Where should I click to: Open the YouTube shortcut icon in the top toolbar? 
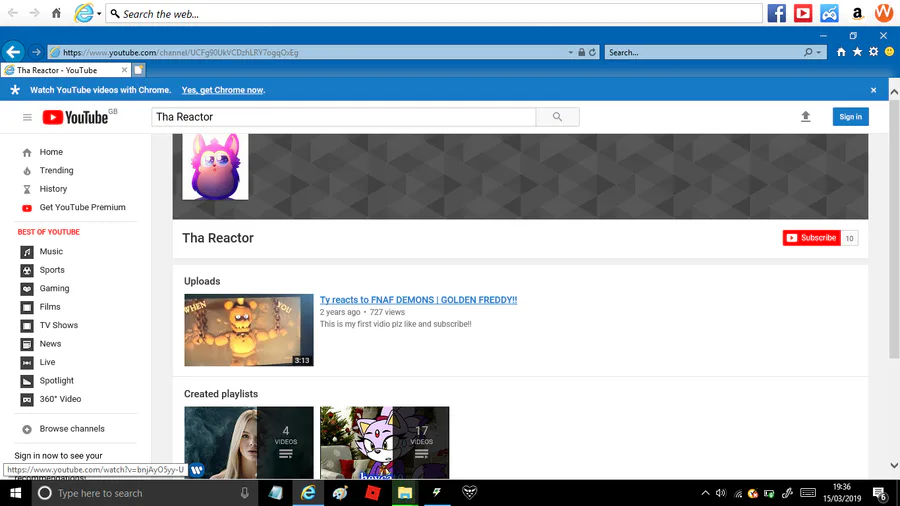point(802,13)
